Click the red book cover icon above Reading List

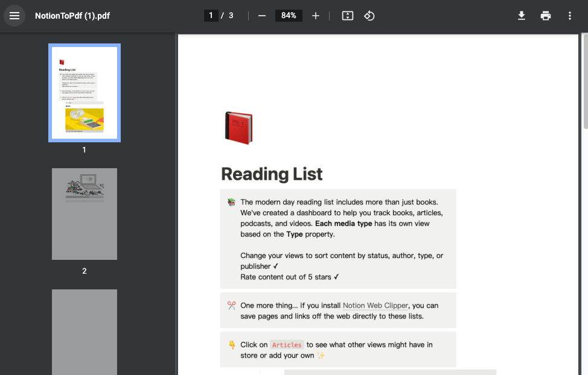pos(238,127)
